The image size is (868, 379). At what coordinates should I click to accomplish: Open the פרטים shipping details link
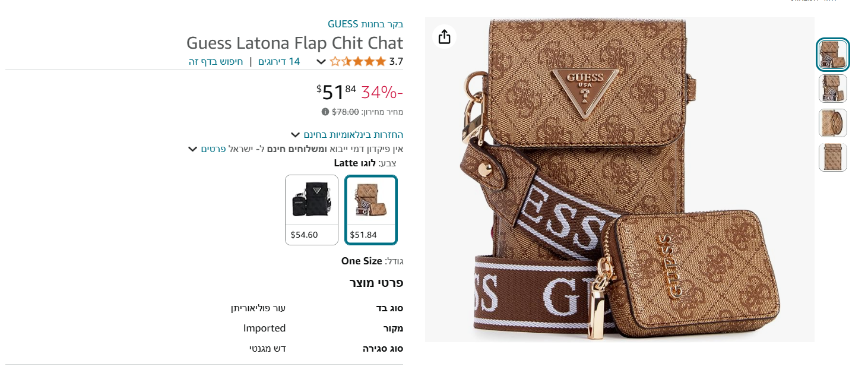click(213, 149)
